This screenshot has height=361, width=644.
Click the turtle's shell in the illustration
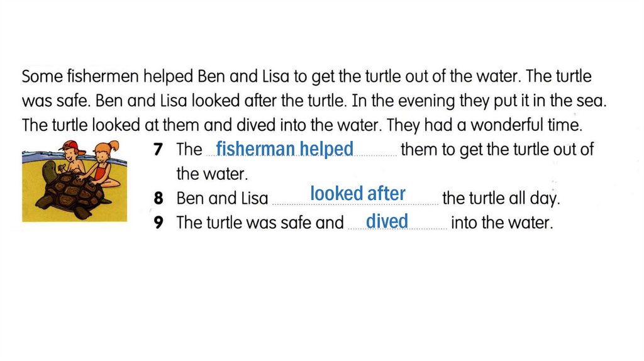[x=68, y=190]
